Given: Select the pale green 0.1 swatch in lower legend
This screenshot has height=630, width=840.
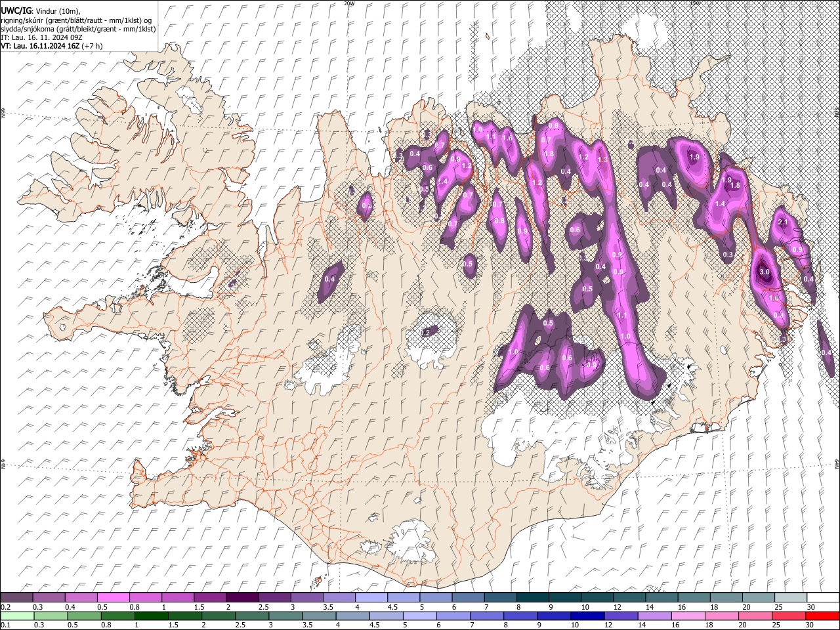Looking at the screenshot, I should pyautogui.click(x=16, y=616).
